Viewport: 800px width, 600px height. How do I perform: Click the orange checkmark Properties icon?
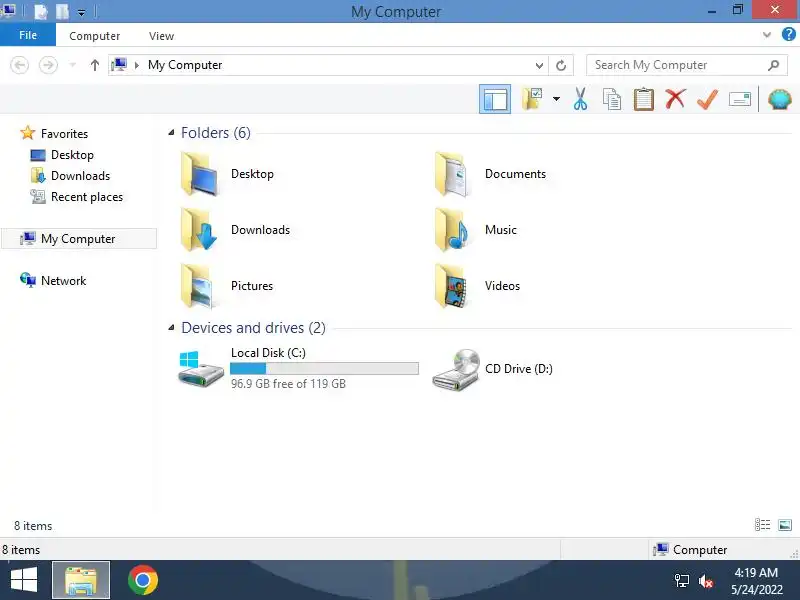pyautogui.click(x=707, y=99)
